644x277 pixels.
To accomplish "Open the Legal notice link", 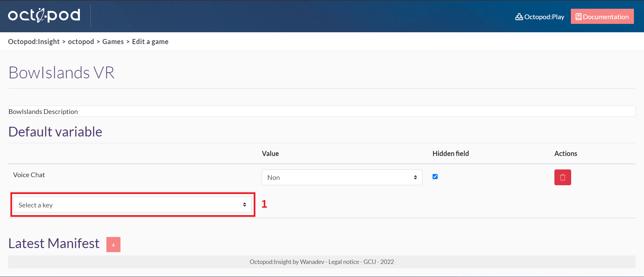I will (x=344, y=262).
